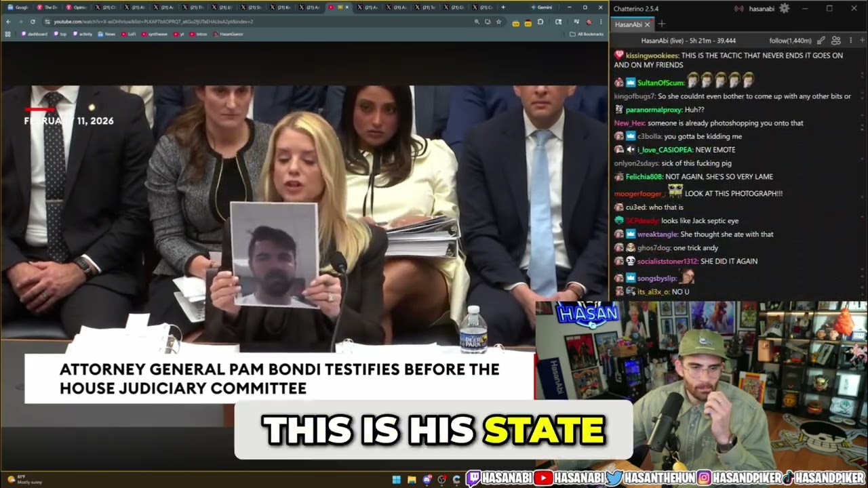Reload the YouTube page
This screenshot has height=488, width=868.
click(33, 22)
